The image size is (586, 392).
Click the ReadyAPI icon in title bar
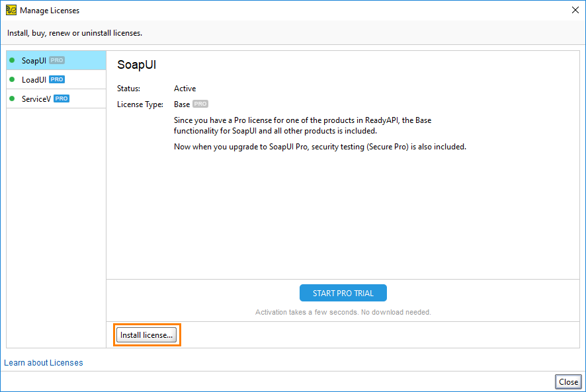(x=11, y=10)
